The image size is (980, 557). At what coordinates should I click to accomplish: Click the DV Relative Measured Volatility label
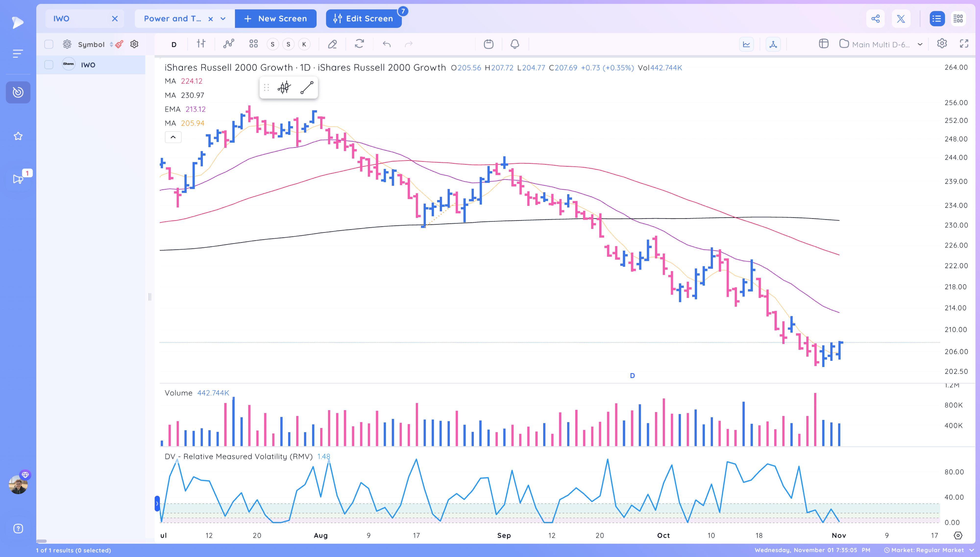click(238, 456)
